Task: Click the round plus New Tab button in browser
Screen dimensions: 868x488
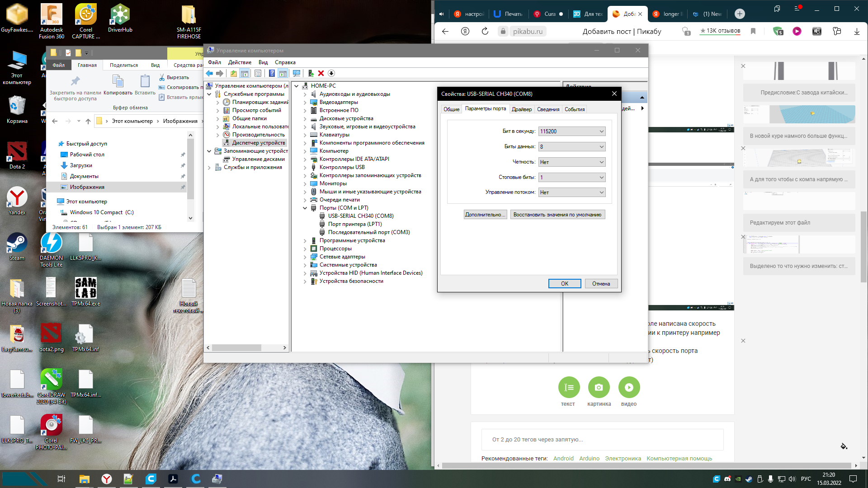Action: [740, 14]
